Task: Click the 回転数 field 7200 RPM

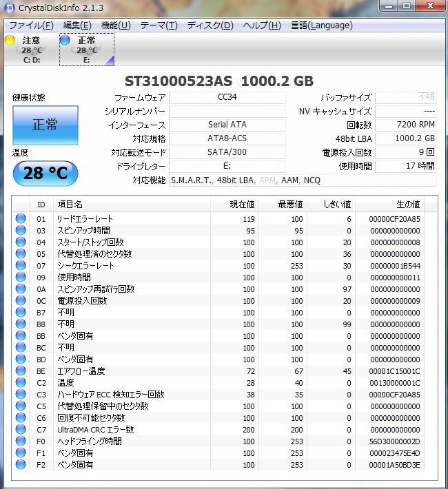Action: [405, 125]
